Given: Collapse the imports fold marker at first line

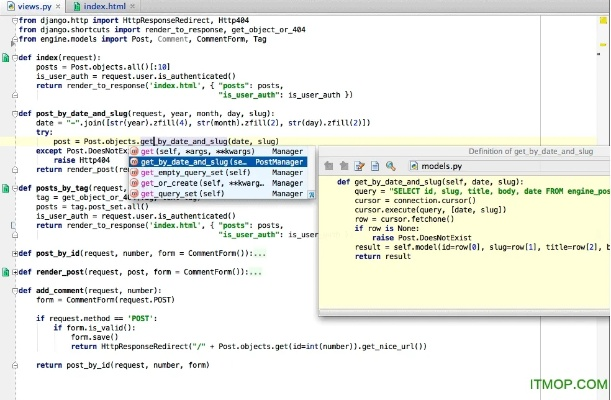Looking at the screenshot, I should click(14, 20).
